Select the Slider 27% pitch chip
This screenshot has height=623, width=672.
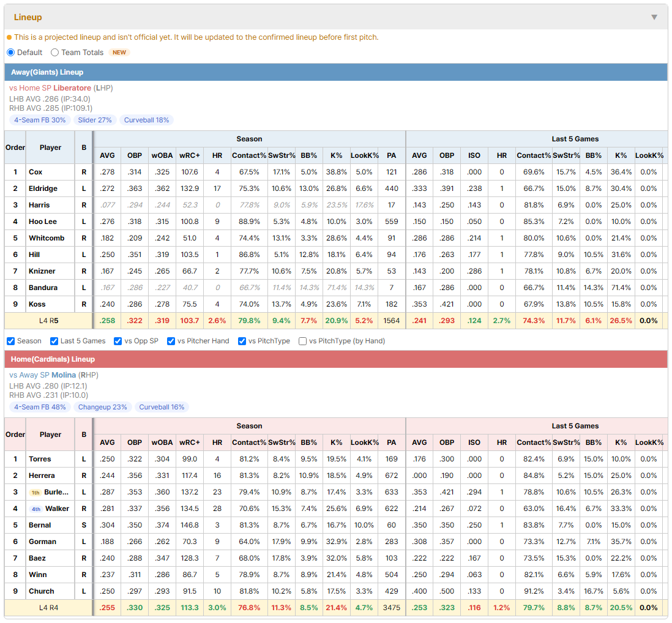coord(95,120)
